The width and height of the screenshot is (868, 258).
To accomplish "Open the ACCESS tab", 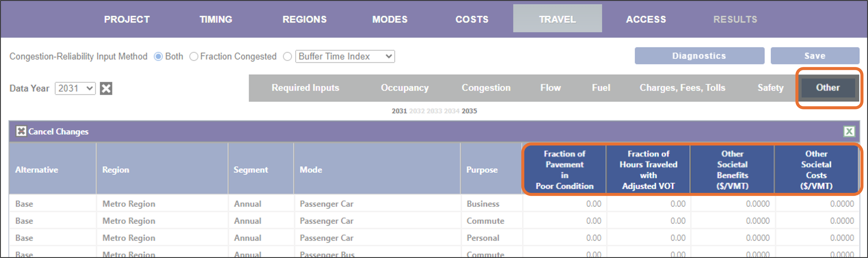I will (x=646, y=20).
